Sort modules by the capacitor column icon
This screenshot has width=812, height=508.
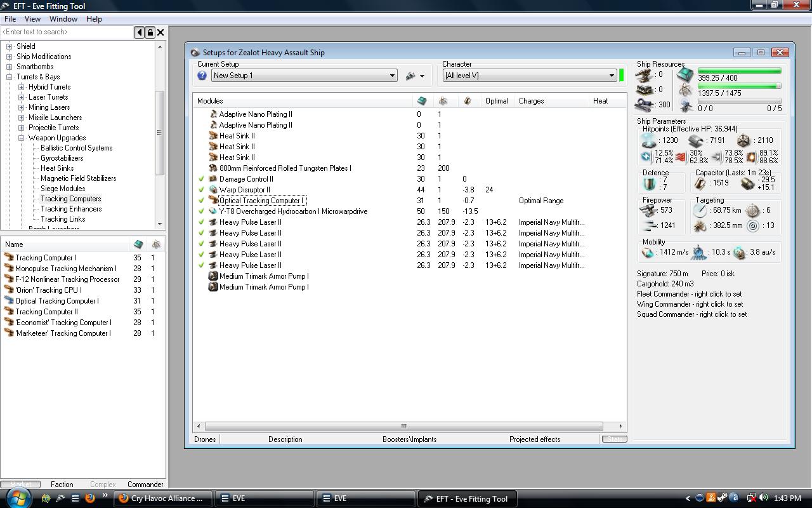(x=468, y=101)
